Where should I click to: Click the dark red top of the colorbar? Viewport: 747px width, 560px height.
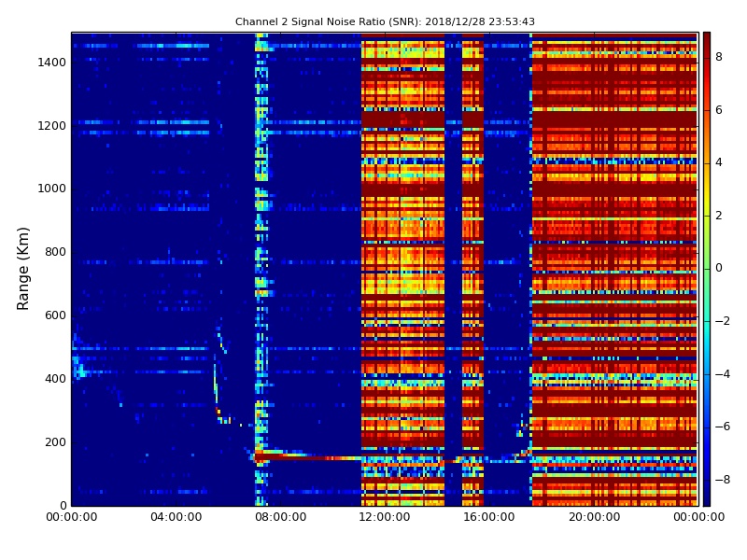coord(707,40)
